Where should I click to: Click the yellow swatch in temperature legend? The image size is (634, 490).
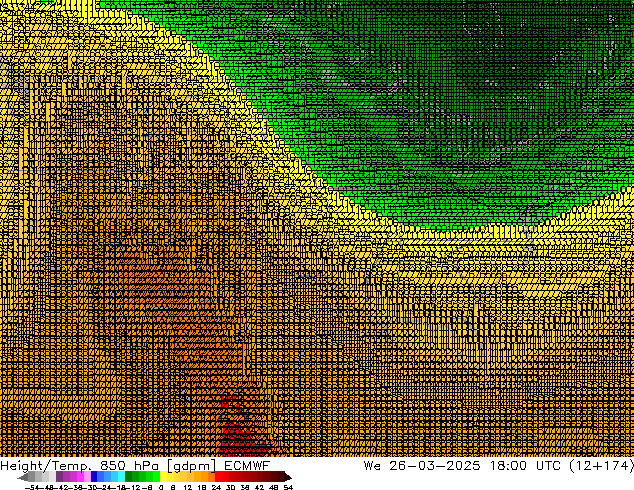coord(163,476)
